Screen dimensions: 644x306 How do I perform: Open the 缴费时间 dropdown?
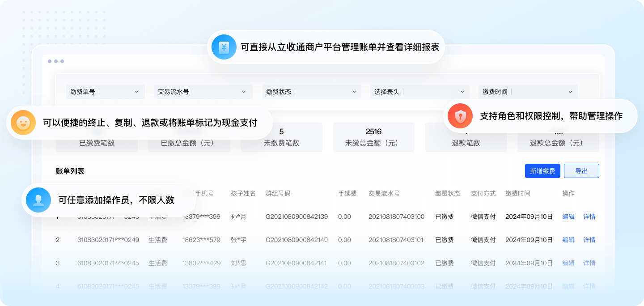pos(528,92)
